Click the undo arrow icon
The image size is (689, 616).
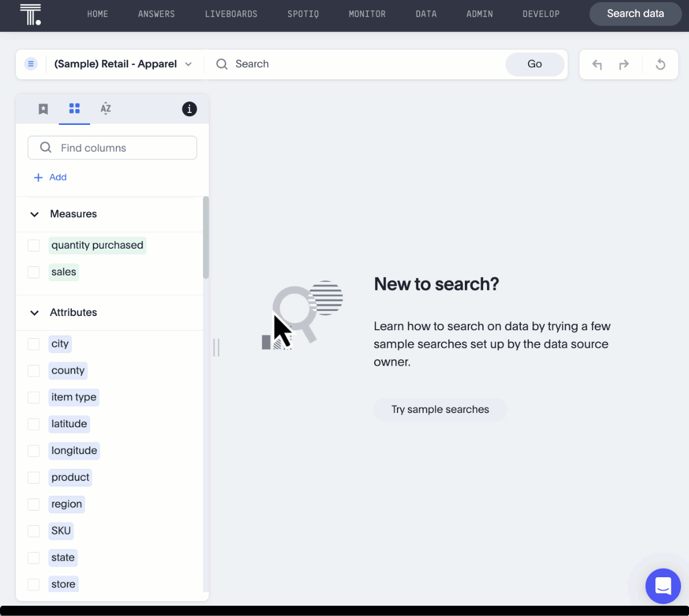coord(597,64)
